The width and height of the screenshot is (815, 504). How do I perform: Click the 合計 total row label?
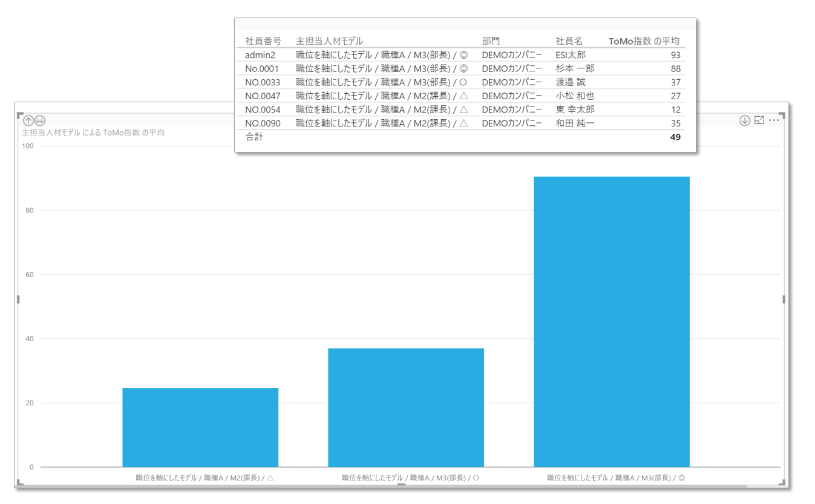point(254,137)
